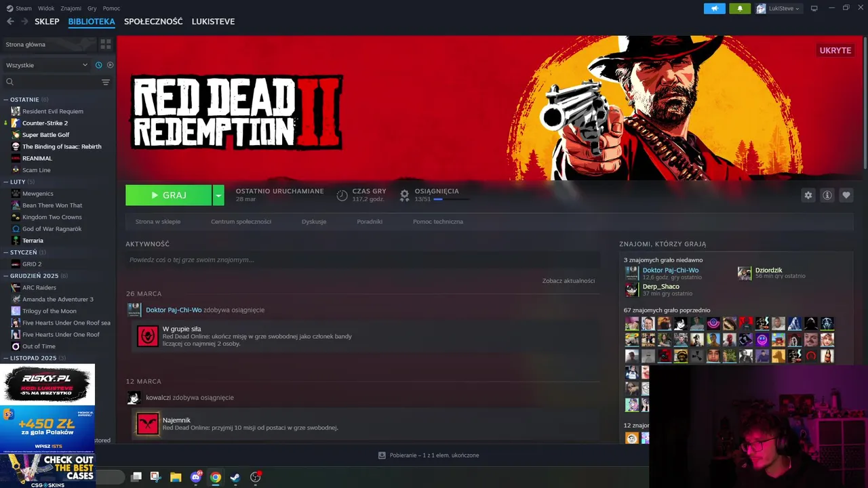Open Strona w sklepie link
The width and height of the screenshot is (868, 488).
158,222
